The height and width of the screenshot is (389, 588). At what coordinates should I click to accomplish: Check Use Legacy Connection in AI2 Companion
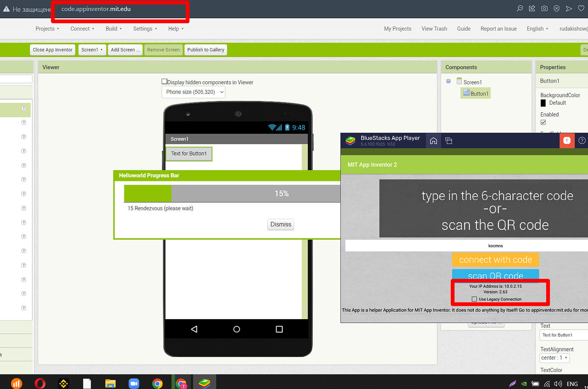[x=474, y=299]
